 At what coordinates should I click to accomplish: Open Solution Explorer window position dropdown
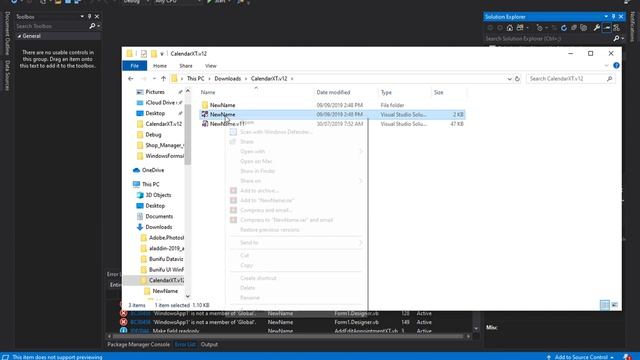606,17
